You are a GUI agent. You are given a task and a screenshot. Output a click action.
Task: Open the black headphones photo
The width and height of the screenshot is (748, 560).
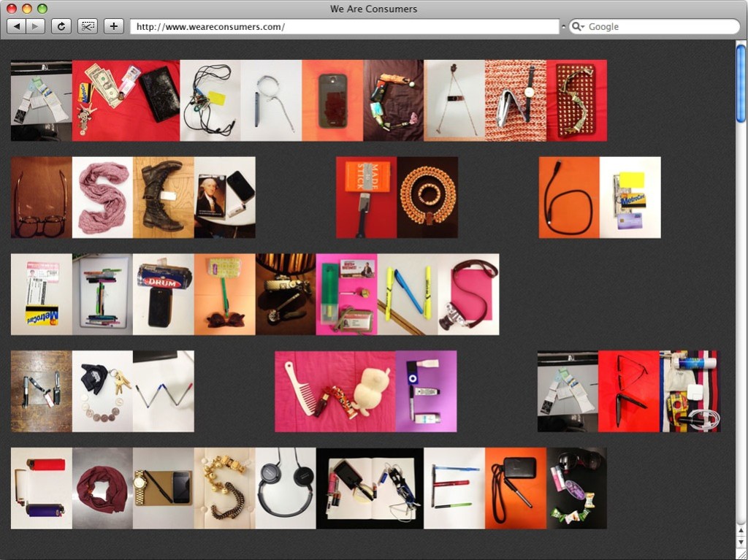click(286, 488)
